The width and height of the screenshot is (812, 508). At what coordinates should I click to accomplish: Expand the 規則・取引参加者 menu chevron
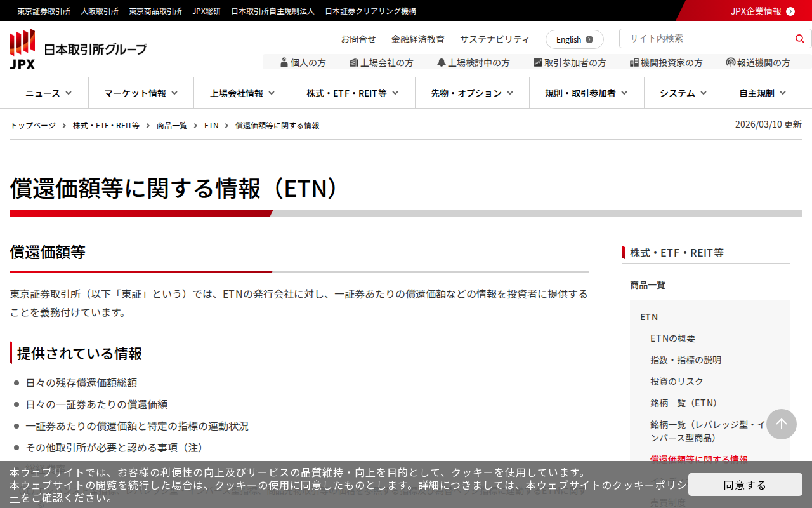[624, 93]
